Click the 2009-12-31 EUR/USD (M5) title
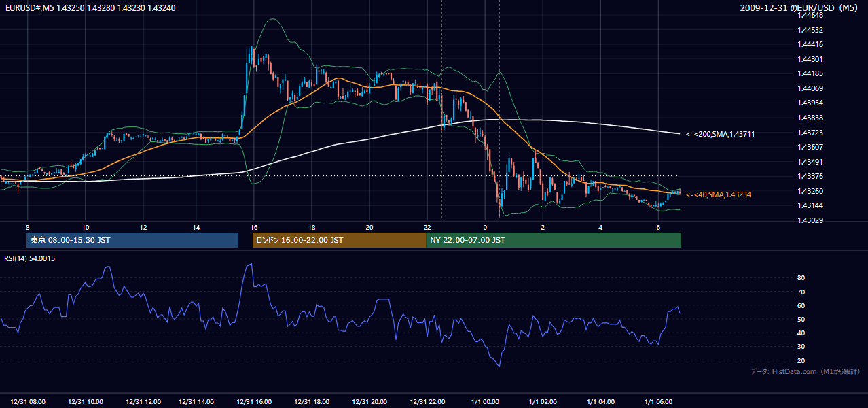868x408 pixels. pos(799,7)
